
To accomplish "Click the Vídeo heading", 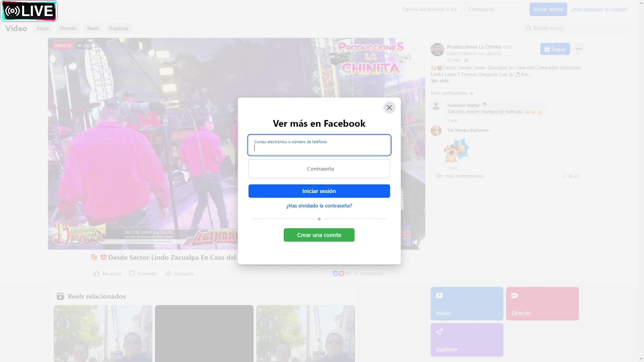I will coord(16,28).
